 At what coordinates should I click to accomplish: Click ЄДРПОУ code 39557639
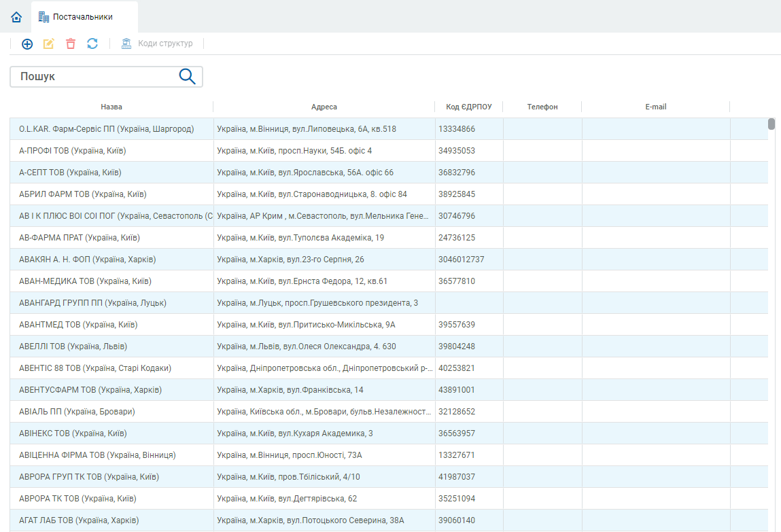(457, 325)
